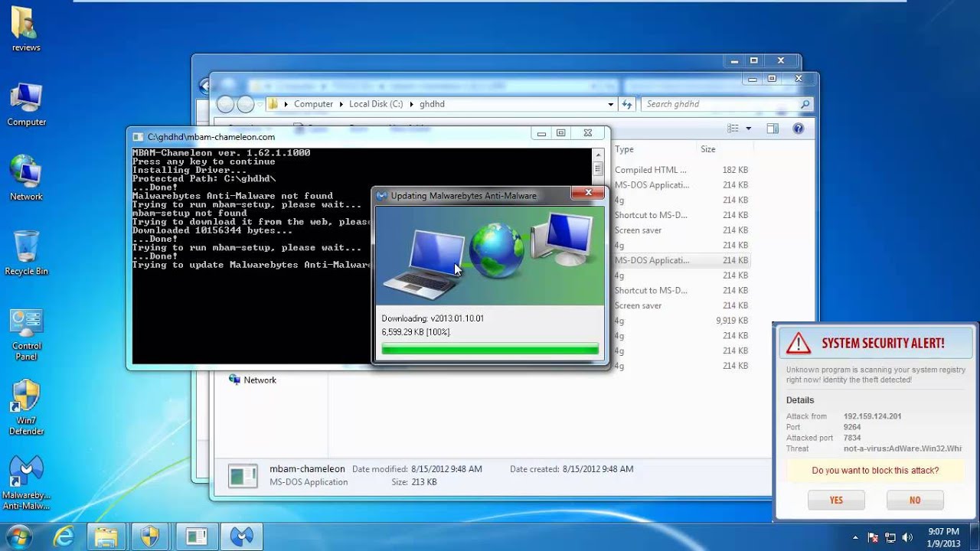Switch to the mbam-chameleon taskbar button
Screen dimensions: 980x551
[197, 536]
